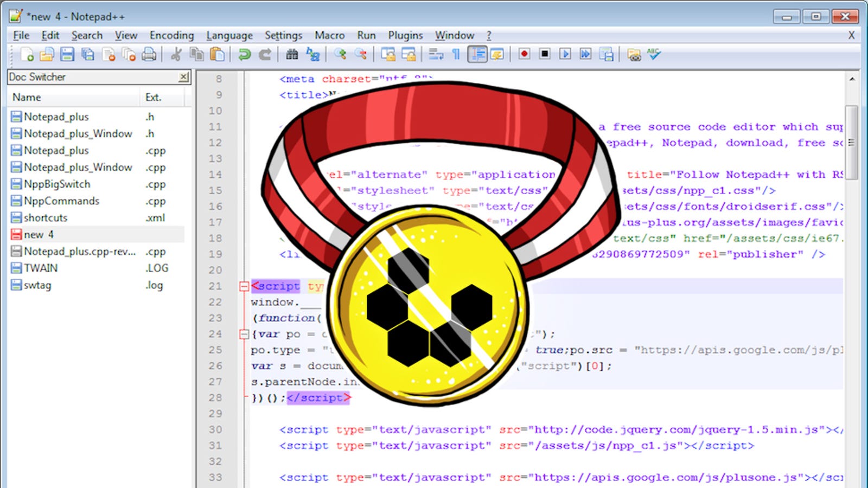Click the Redo arrow icon
This screenshot has width=868, height=488.
(265, 54)
